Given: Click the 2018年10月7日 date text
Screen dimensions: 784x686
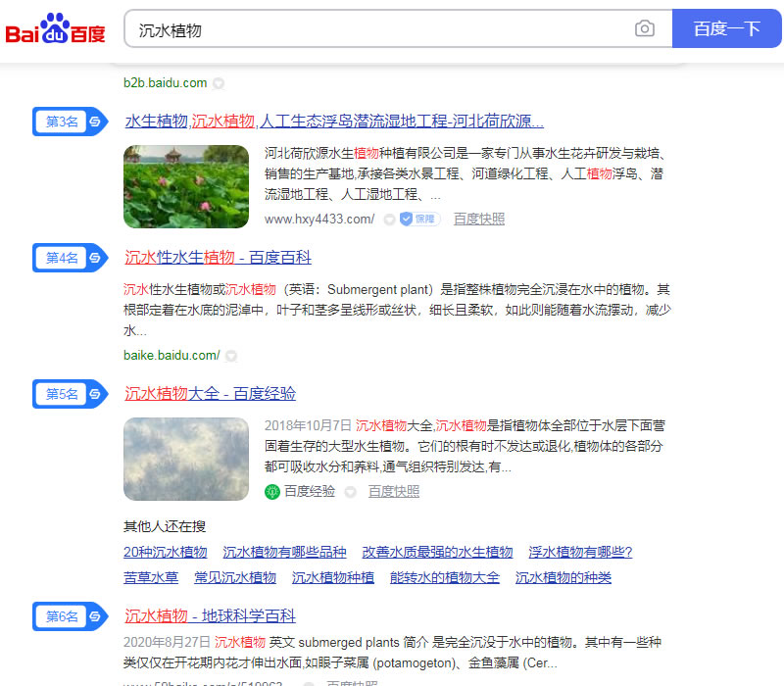Looking at the screenshot, I should pos(308,425).
